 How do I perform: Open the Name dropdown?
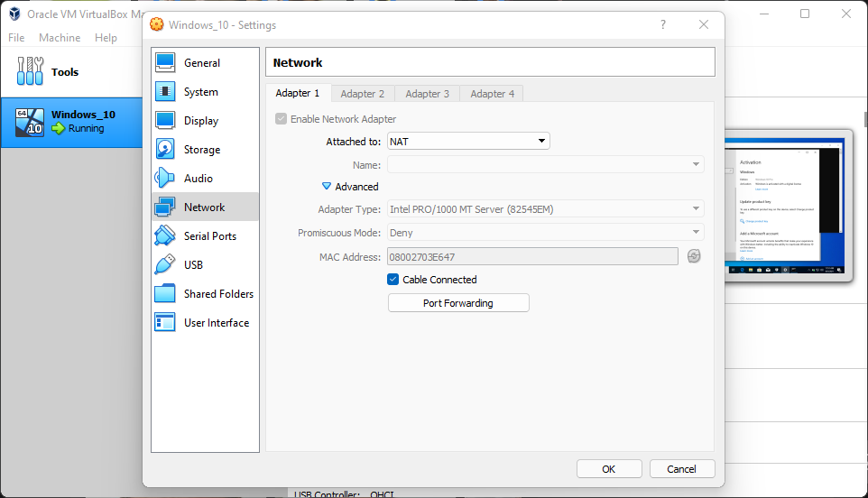(545, 164)
